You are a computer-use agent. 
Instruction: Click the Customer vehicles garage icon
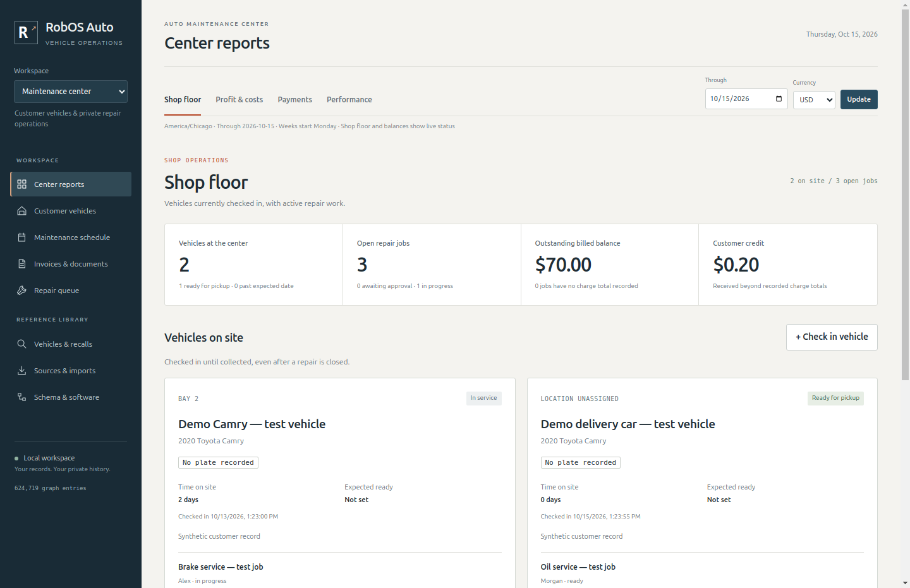point(21,211)
